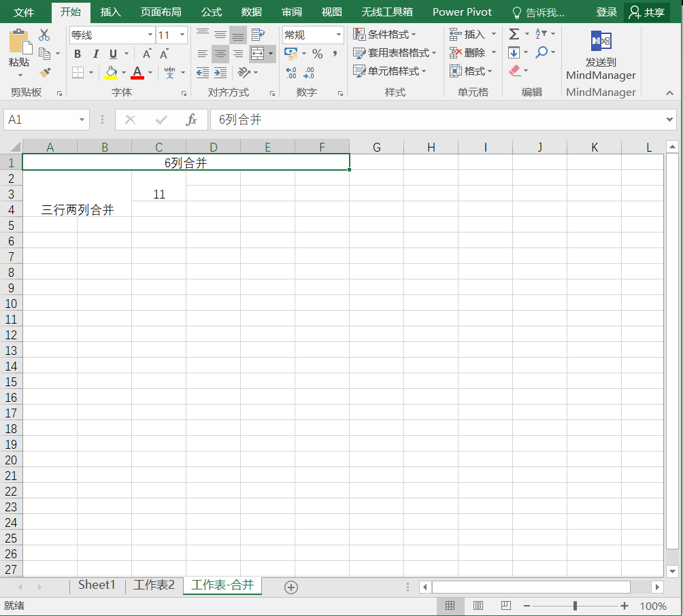Image resolution: width=683 pixels, height=616 pixels.
Task: Apply bold formatting with the B icon
Action: pos(78,53)
